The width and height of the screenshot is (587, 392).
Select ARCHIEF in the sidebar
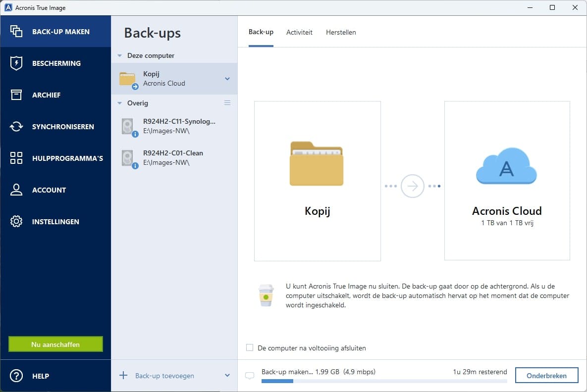pyautogui.click(x=55, y=95)
